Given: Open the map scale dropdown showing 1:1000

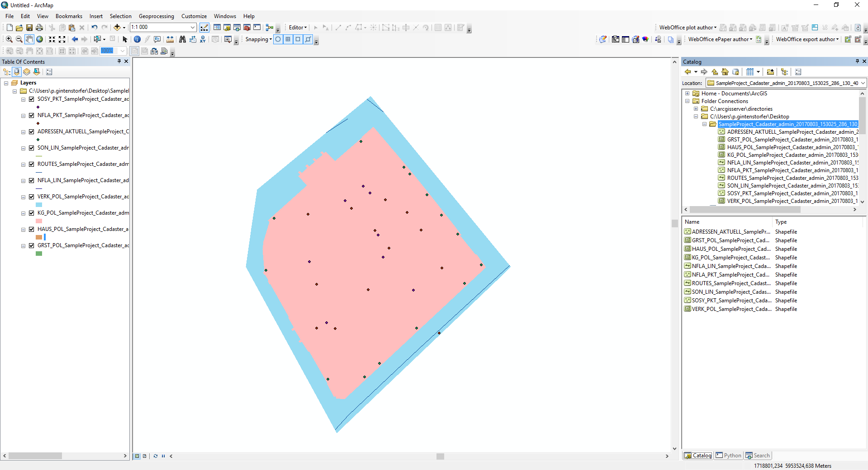Looking at the screenshot, I should coord(192,27).
